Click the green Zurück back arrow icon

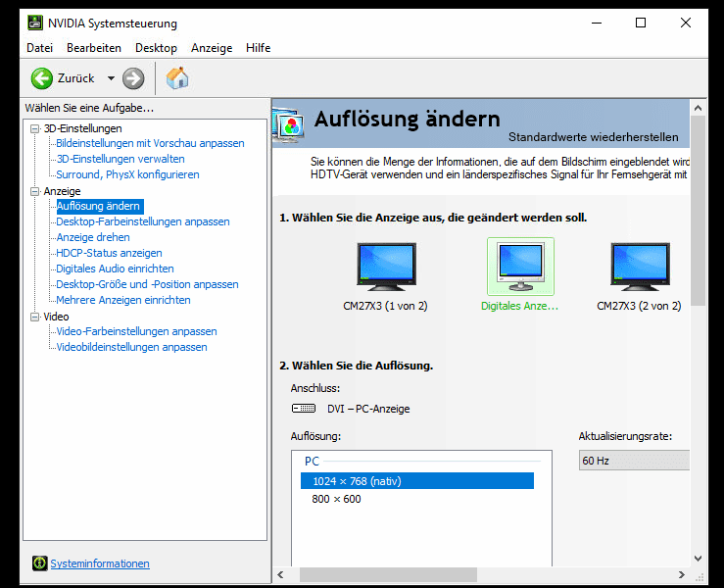(x=41, y=78)
